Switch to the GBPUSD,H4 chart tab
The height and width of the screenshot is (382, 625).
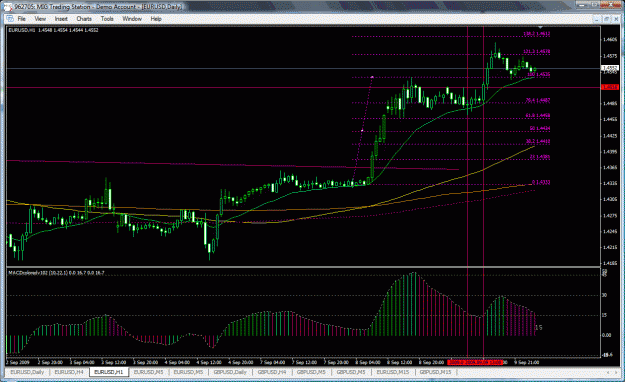click(x=272, y=372)
